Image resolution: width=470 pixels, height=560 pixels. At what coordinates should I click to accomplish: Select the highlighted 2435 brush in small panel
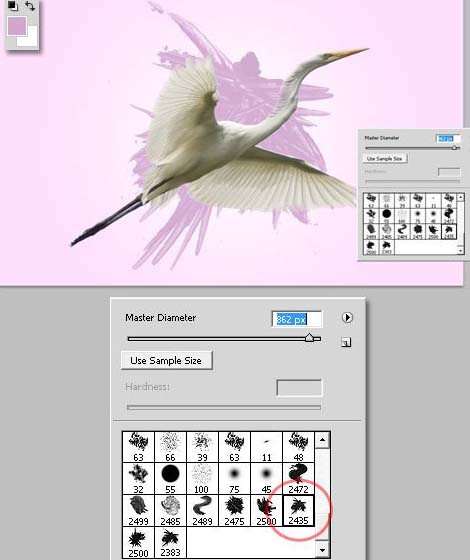(449, 231)
